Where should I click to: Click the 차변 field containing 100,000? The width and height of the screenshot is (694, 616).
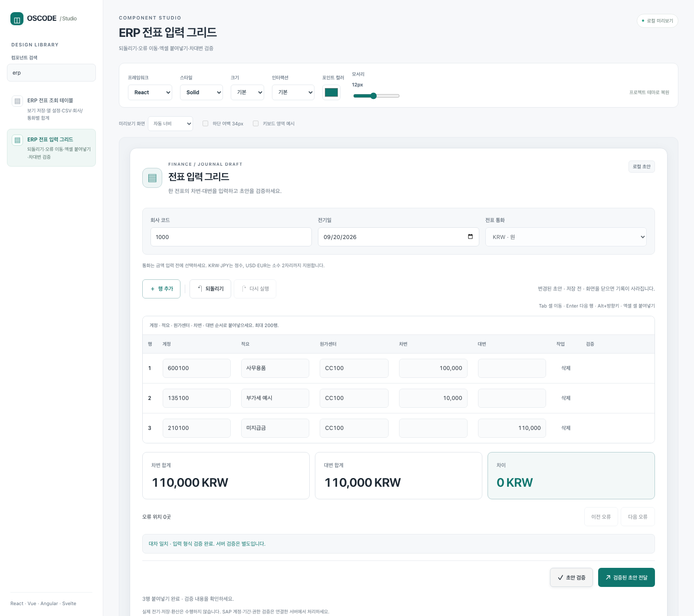[x=433, y=368]
